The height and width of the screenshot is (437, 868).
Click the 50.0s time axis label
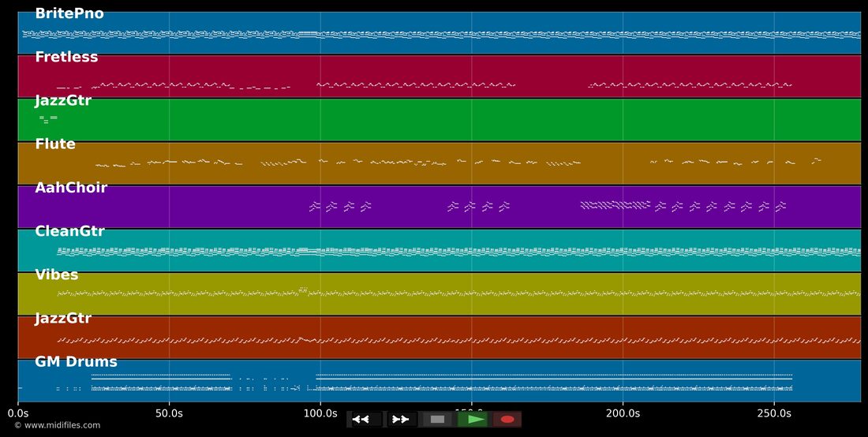(170, 413)
